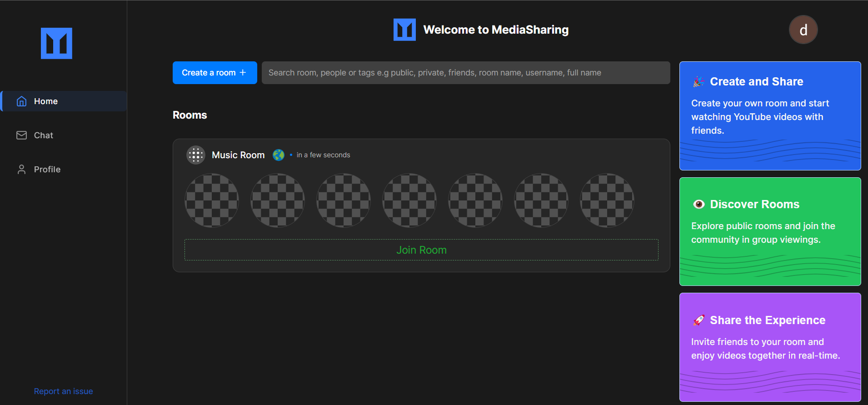Select the third member avatar placeholder in Music Room

(344, 200)
